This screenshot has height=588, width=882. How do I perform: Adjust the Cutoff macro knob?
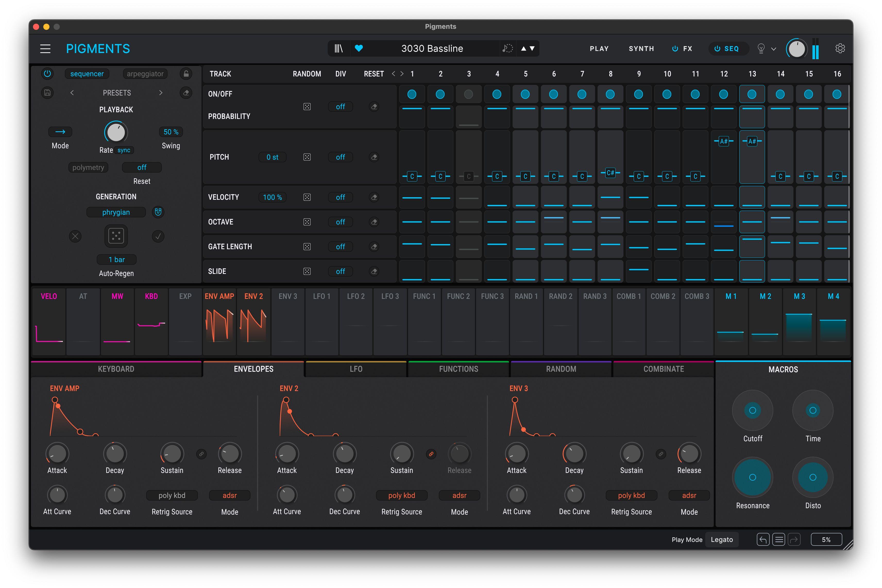pyautogui.click(x=753, y=410)
